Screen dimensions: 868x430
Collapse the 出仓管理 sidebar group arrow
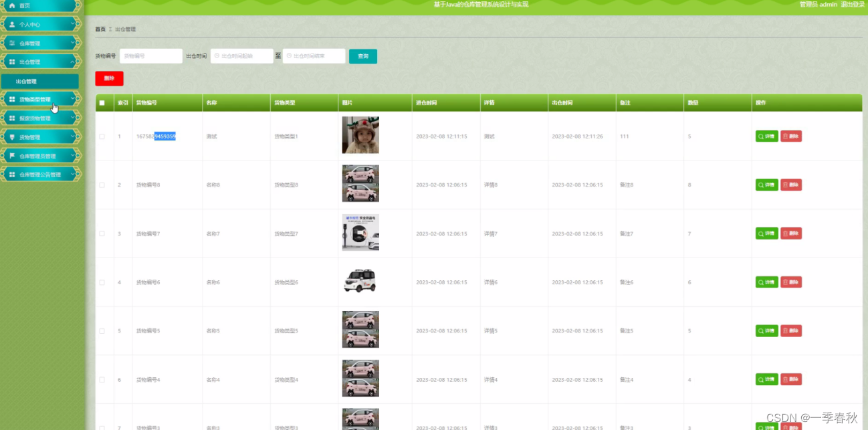(x=73, y=62)
